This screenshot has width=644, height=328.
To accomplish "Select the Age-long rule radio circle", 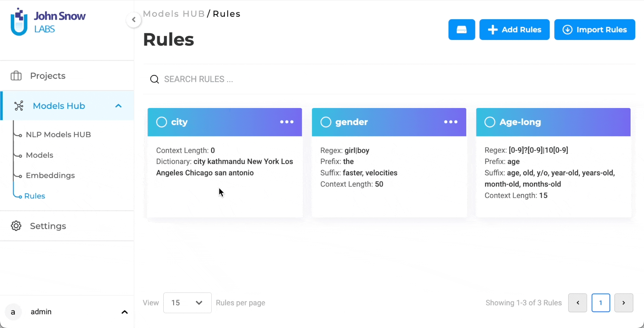I will [490, 122].
